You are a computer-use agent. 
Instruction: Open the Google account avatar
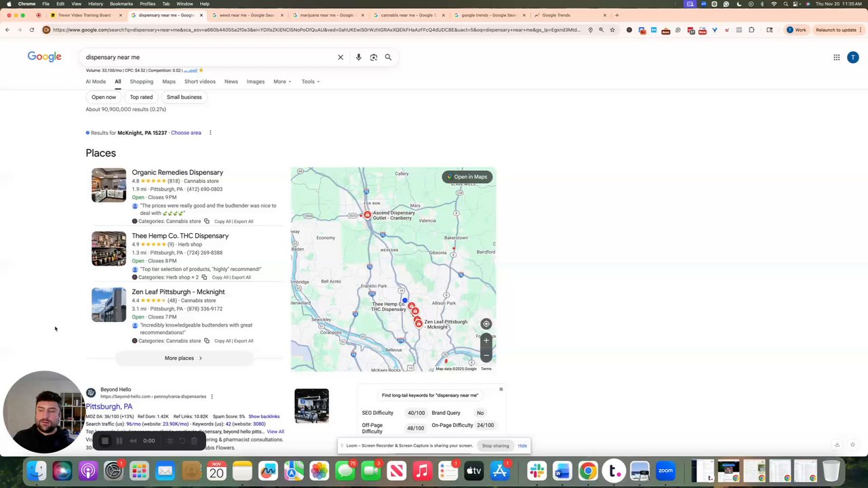[853, 58]
